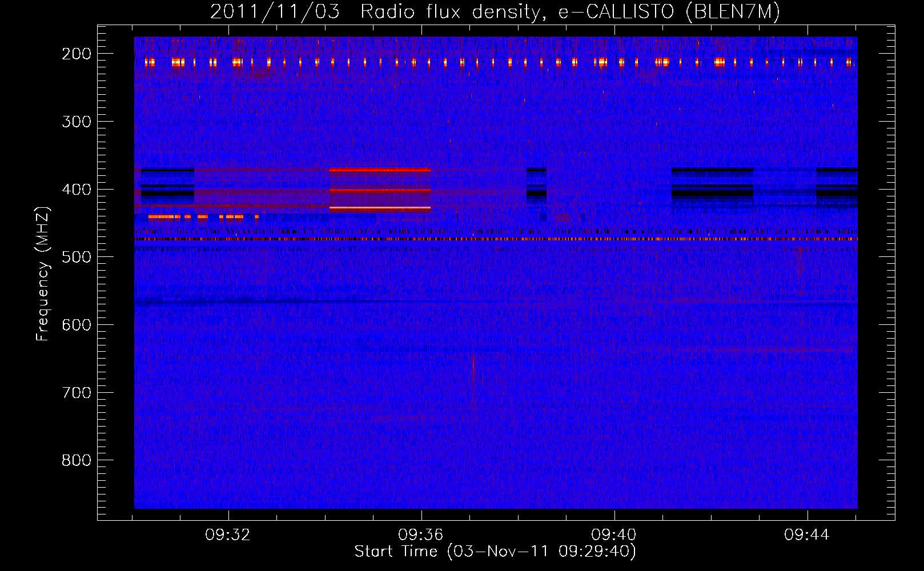Select the 700 frequency tick label
924x571 pixels.
77,393
